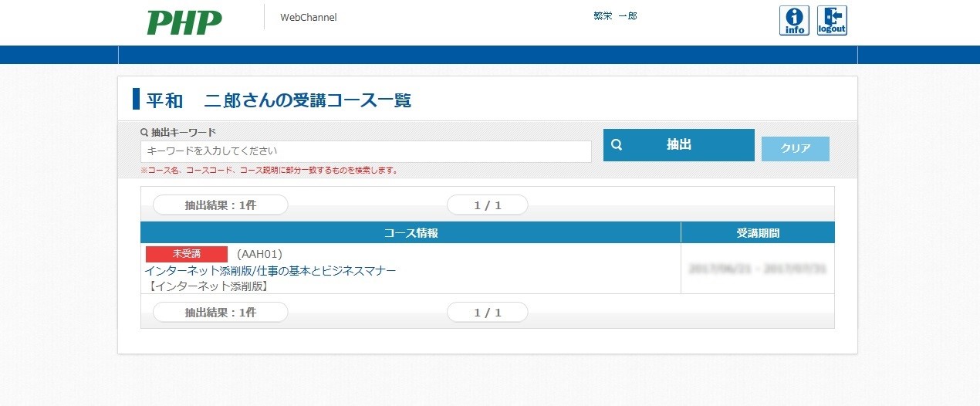Click the course code (AAH01)
Viewport: 980px width, 406px height.
(x=259, y=254)
